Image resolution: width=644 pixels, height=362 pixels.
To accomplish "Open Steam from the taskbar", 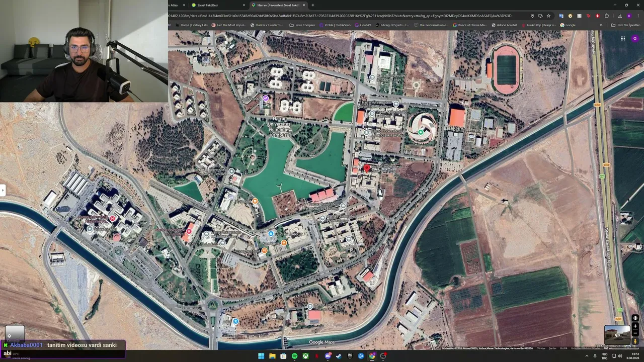I will pos(339,356).
